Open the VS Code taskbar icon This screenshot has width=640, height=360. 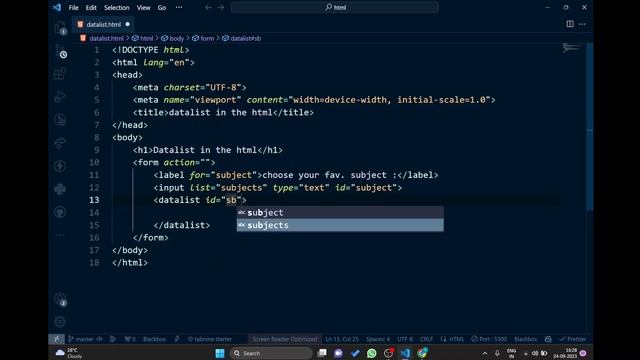[405, 353]
